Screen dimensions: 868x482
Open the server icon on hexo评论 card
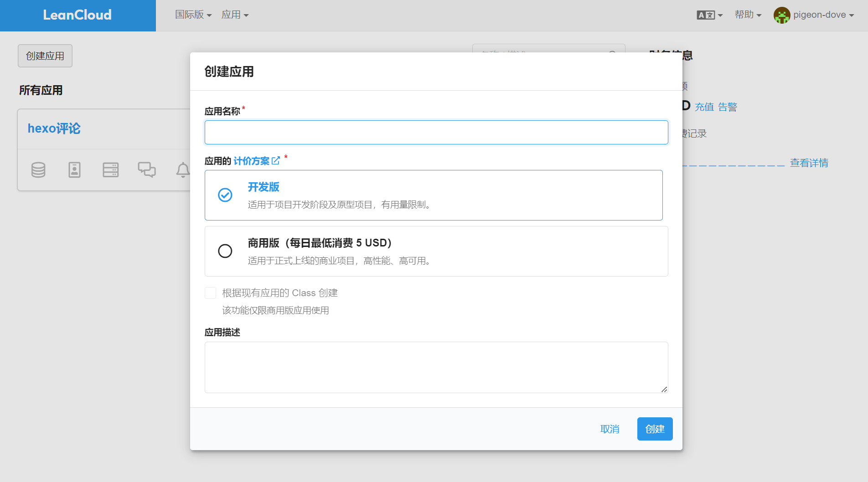(111, 170)
